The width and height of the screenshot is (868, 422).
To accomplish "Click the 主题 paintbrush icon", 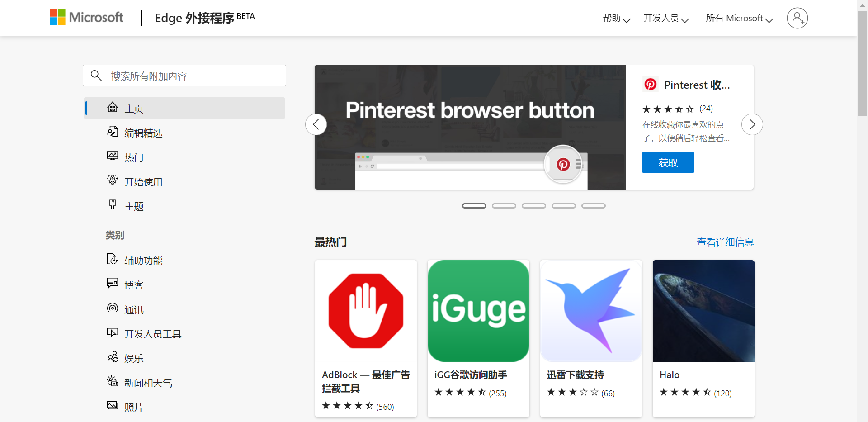I will click(113, 204).
